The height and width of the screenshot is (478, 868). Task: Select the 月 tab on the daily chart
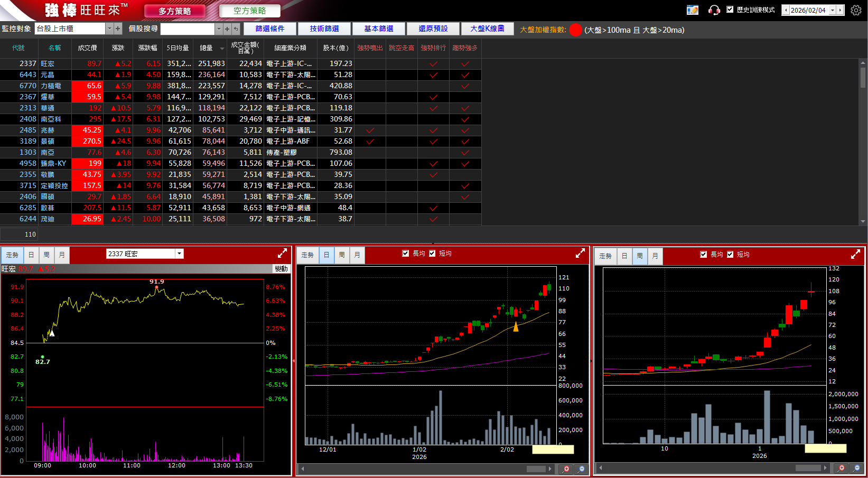coord(357,255)
